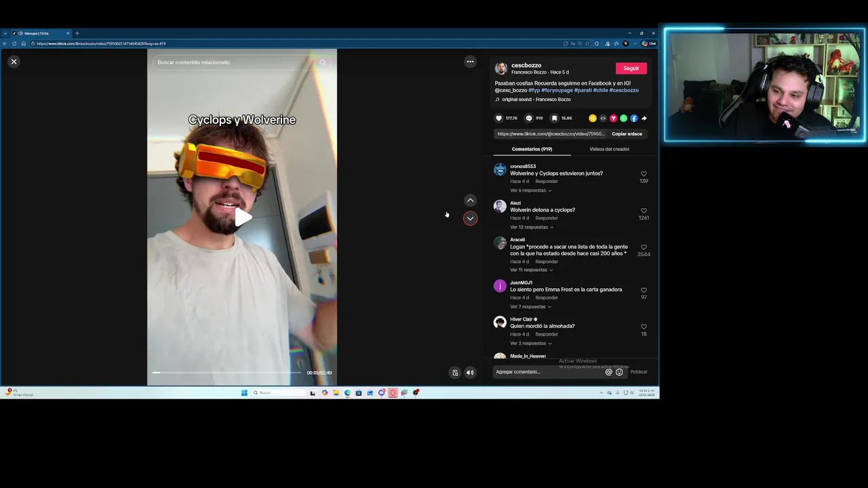Save video with bookmark icon
The image size is (868, 488).
[554, 118]
